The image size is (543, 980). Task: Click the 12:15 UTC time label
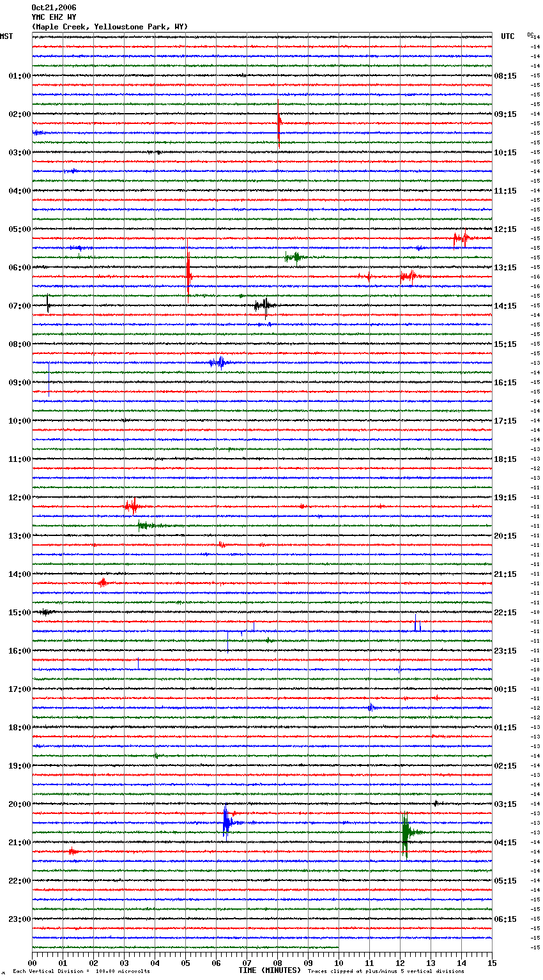pyautogui.click(x=505, y=229)
